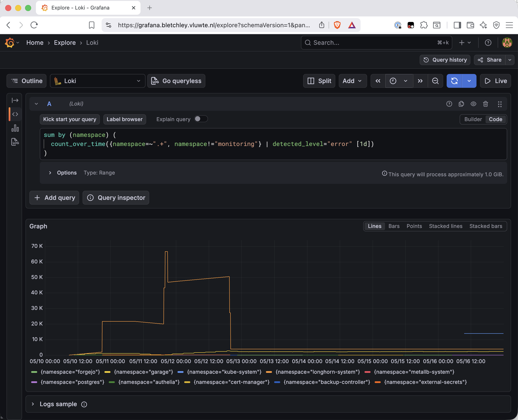Switch query editor to Code mode
Screen dimensions: 518x420
(x=495, y=119)
